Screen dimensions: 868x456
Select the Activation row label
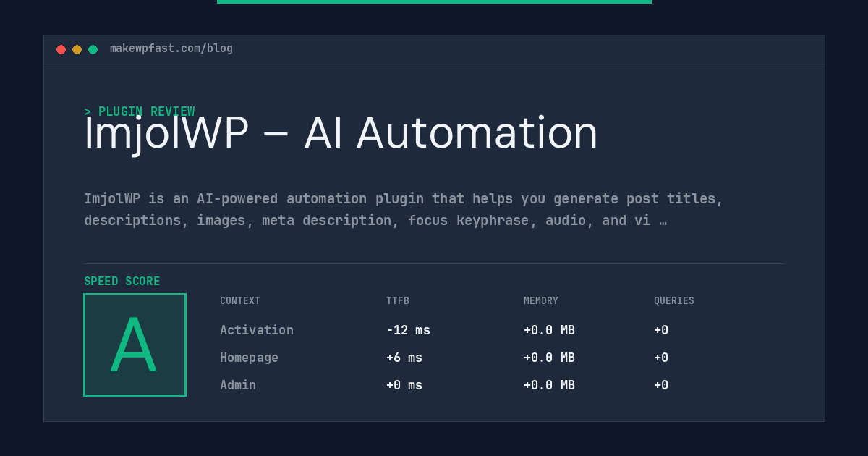(257, 330)
